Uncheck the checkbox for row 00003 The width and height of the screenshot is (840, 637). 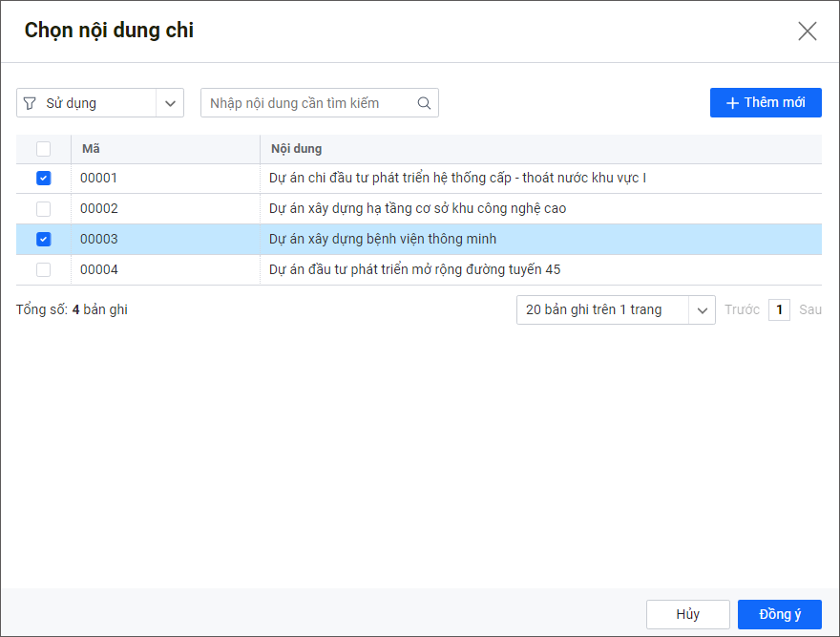coord(43,240)
